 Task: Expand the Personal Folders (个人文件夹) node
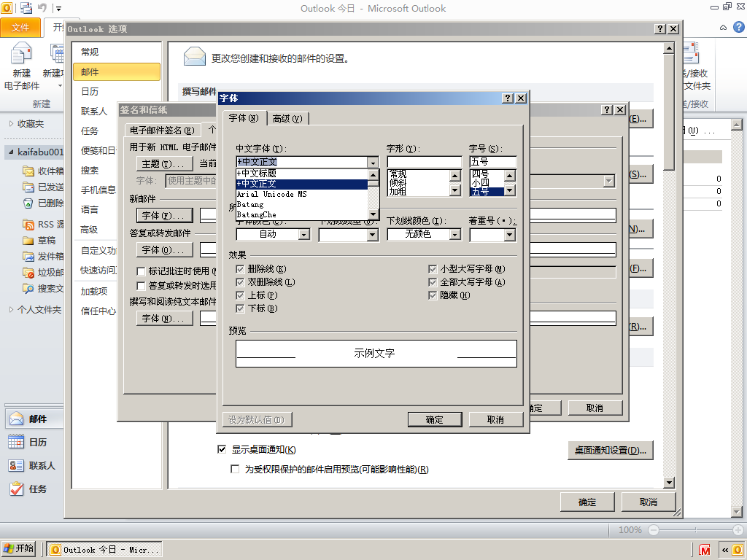[12, 309]
